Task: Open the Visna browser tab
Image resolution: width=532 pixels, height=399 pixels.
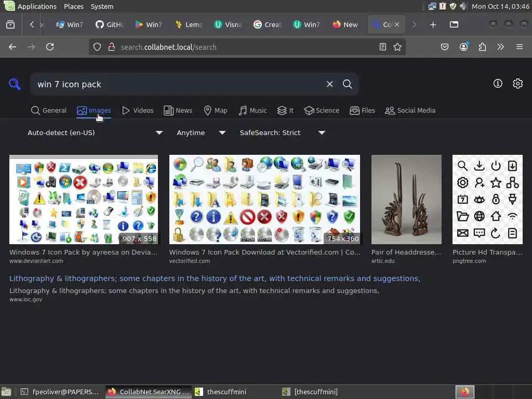Action: [x=228, y=24]
